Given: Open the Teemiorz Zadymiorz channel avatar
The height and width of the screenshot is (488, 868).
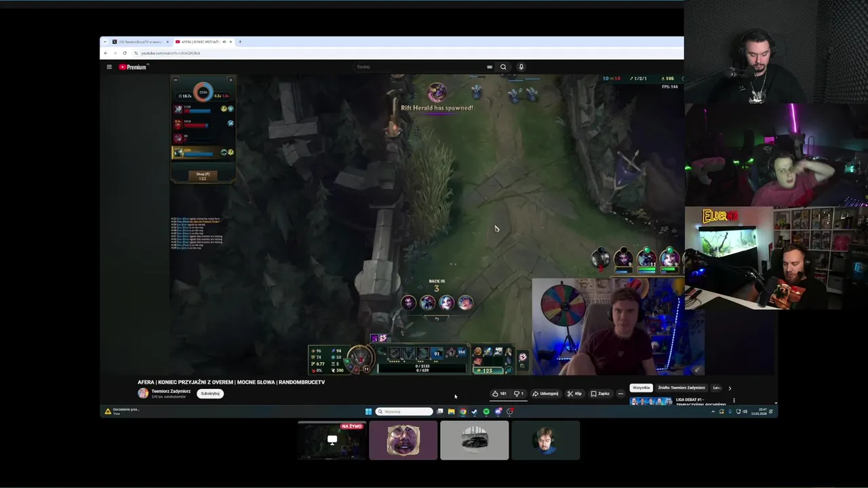Looking at the screenshot, I should (x=143, y=393).
